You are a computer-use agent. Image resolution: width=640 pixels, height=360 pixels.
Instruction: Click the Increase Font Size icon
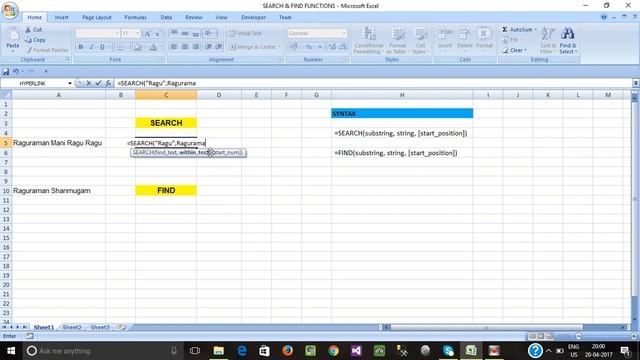148,33
